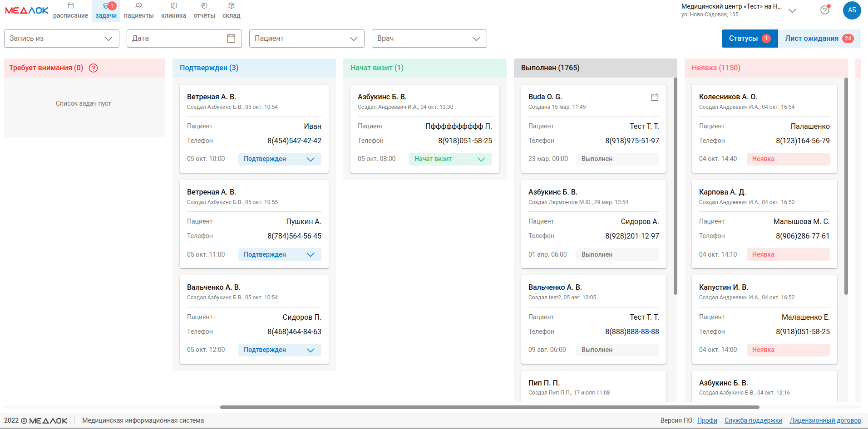Open the Капустин И. В. card
This screenshot has height=429, width=868.
[x=764, y=319]
